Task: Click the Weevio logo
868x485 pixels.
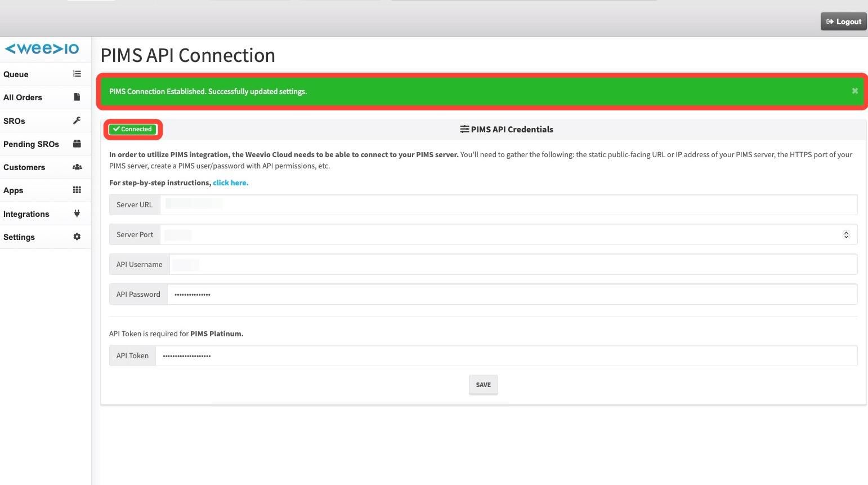Action: 42,49
